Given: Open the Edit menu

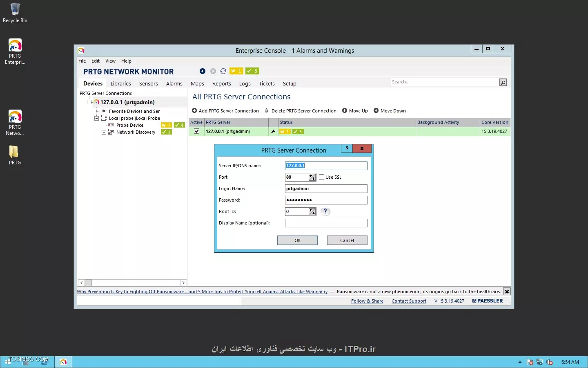Looking at the screenshot, I should [x=96, y=61].
